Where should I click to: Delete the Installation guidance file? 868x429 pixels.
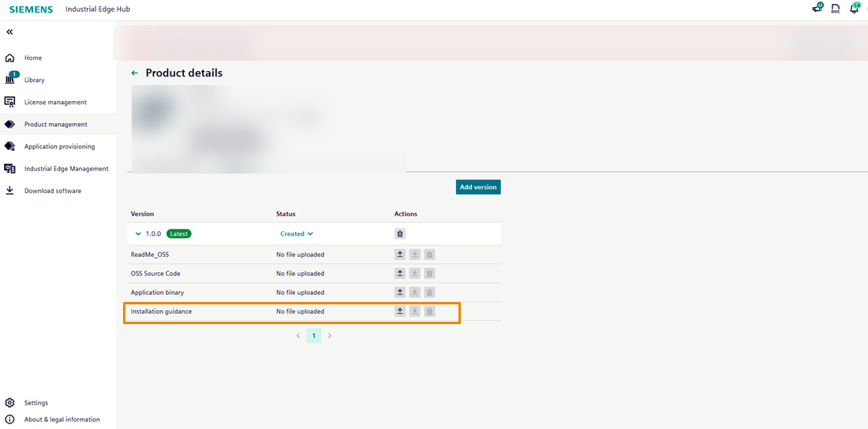point(429,311)
